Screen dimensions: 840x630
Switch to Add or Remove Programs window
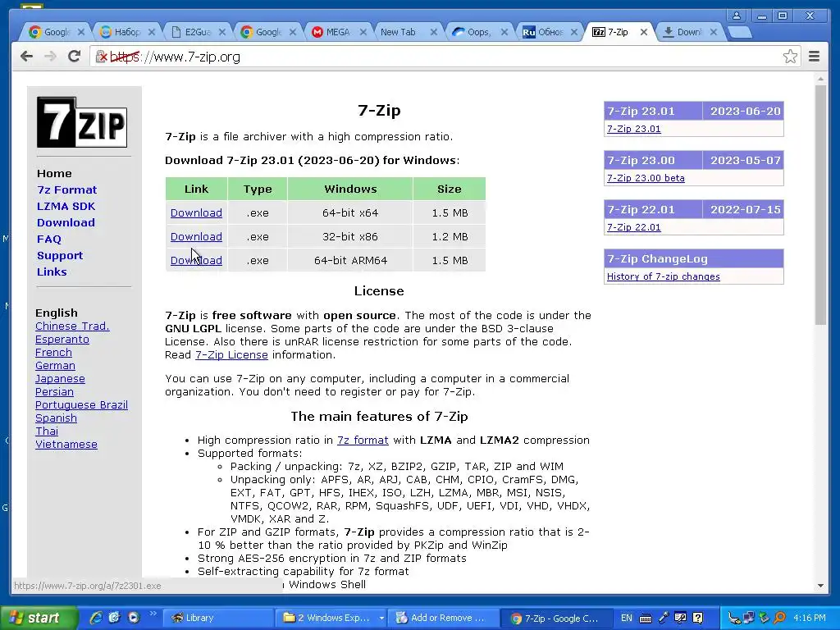coord(443,618)
